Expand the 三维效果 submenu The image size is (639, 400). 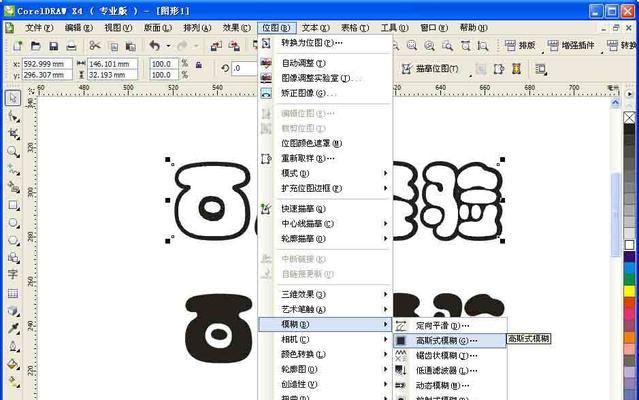pyautogui.click(x=325, y=294)
